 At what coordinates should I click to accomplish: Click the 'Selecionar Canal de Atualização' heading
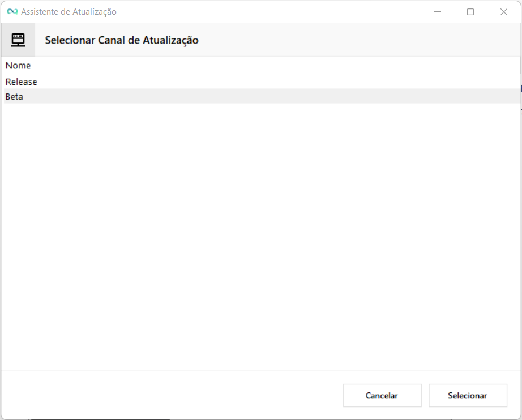coord(122,40)
